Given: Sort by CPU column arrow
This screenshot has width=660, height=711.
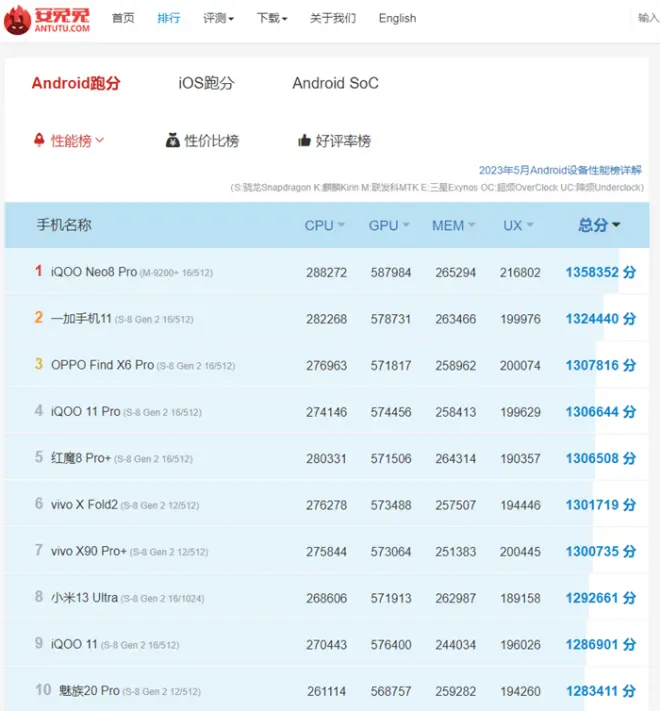Looking at the screenshot, I should coord(341,226).
